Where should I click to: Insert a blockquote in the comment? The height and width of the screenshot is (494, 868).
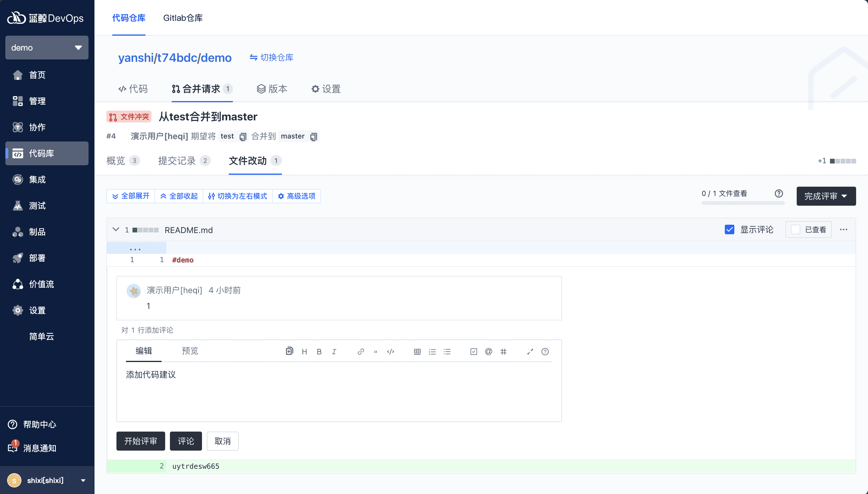pyautogui.click(x=375, y=352)
